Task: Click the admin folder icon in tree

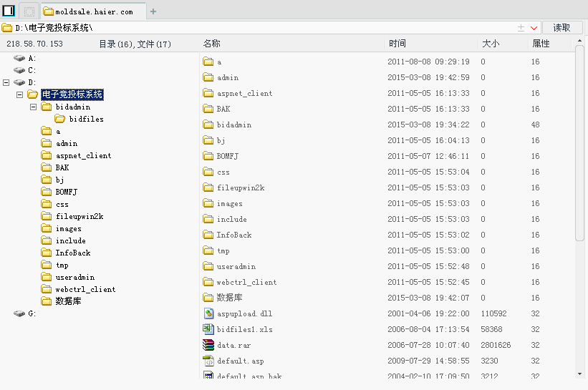Action: pos(47,144)
